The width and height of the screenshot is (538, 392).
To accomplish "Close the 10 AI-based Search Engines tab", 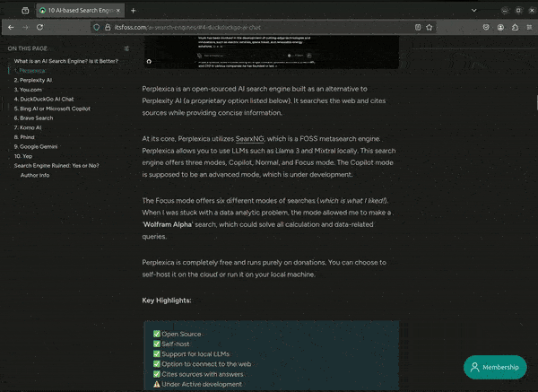I will pyautogui.click(x=118, y=11).
